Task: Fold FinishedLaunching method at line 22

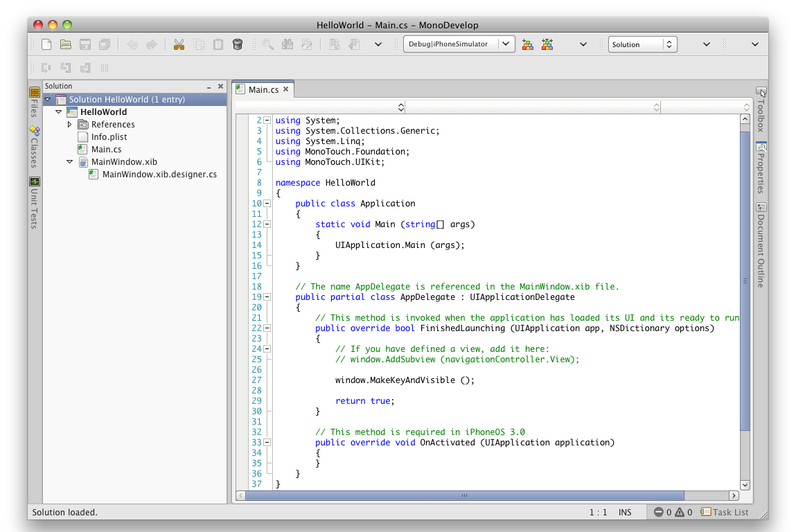Action: pyautogui.click(x=267, y=328)
